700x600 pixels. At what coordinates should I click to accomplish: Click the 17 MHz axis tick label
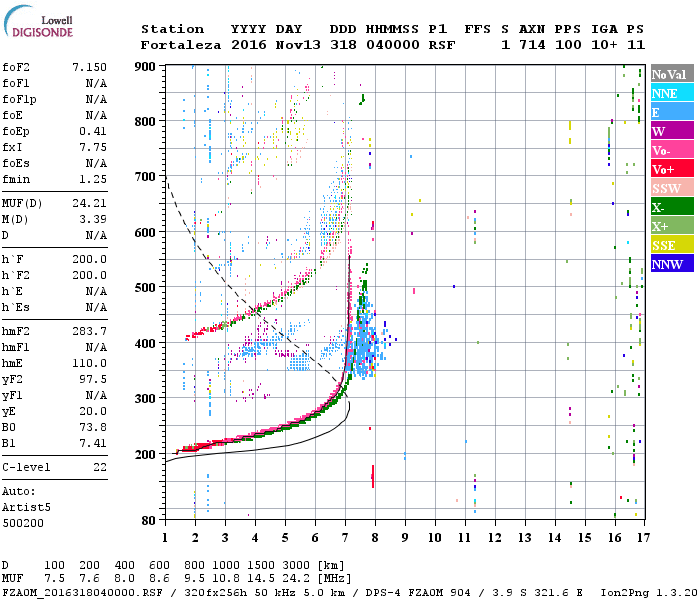tap(643, 538)
